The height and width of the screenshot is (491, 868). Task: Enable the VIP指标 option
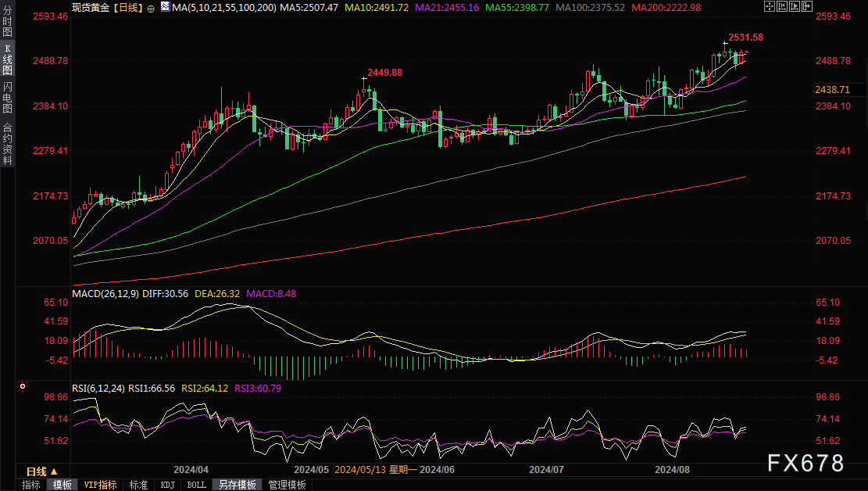click(100, 485)
